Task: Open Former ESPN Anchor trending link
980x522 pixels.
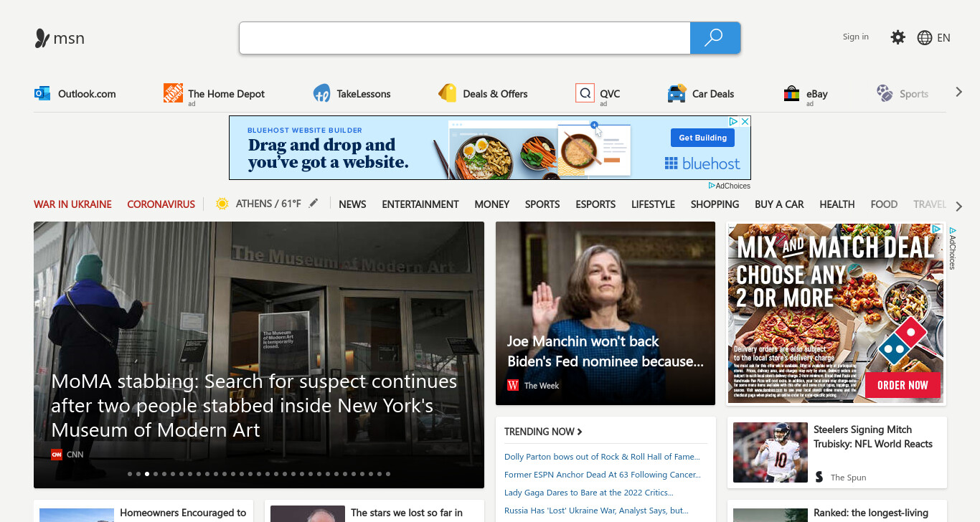Action: [x=603, y=475]
